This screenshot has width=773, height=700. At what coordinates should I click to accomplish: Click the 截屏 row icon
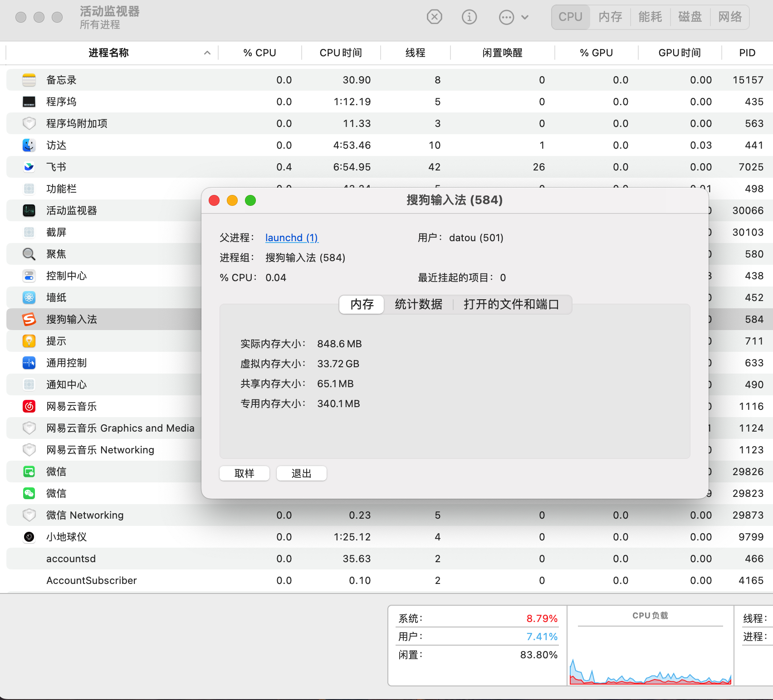(29, 232)
